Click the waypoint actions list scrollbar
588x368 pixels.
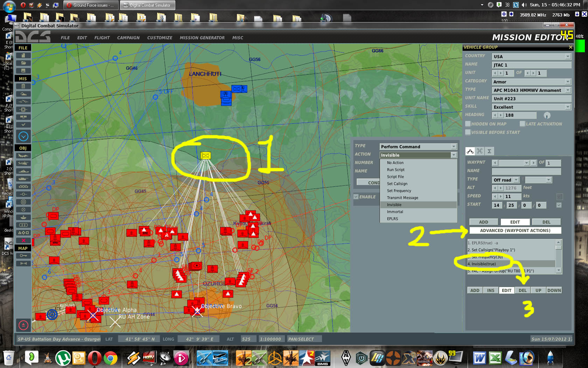[559, 257]
